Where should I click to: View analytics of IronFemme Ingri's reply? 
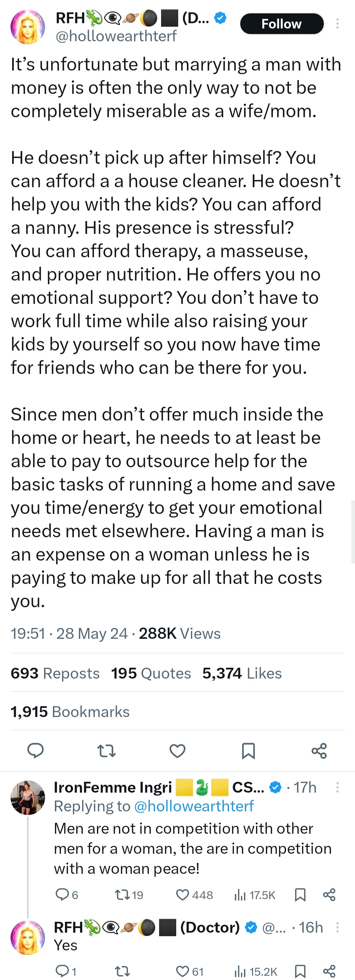[240, 895]
